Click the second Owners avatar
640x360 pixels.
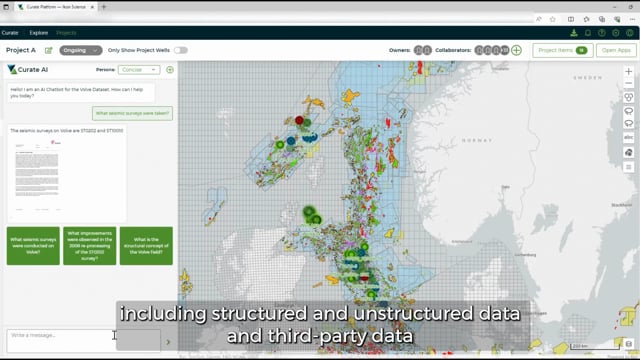click(x=427, y=50)
